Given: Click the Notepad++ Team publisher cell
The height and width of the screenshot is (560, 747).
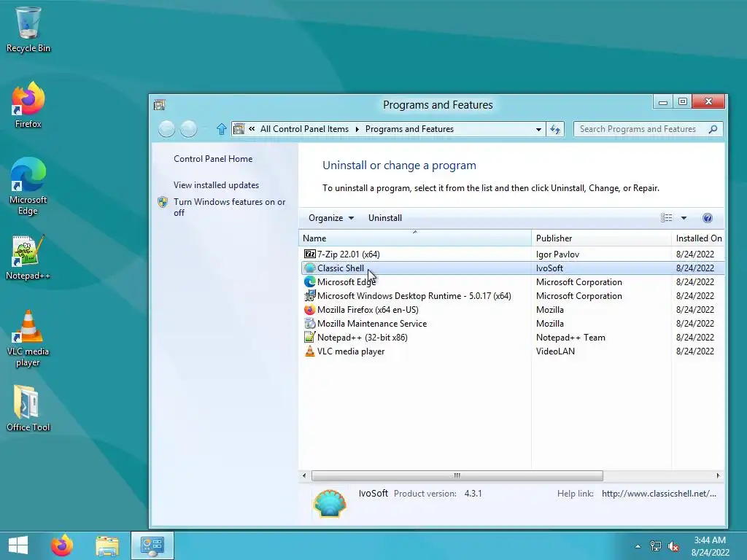Looking at the screenshot, I should coord(570,337).
